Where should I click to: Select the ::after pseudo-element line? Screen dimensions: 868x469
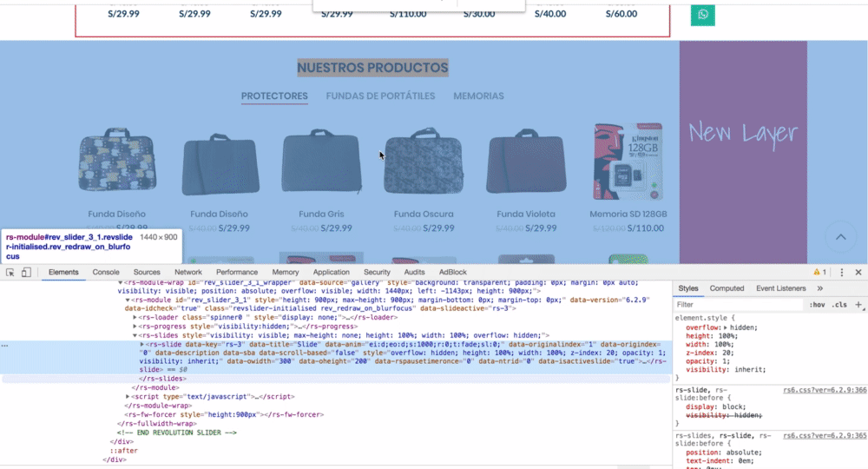coord(123,451)
